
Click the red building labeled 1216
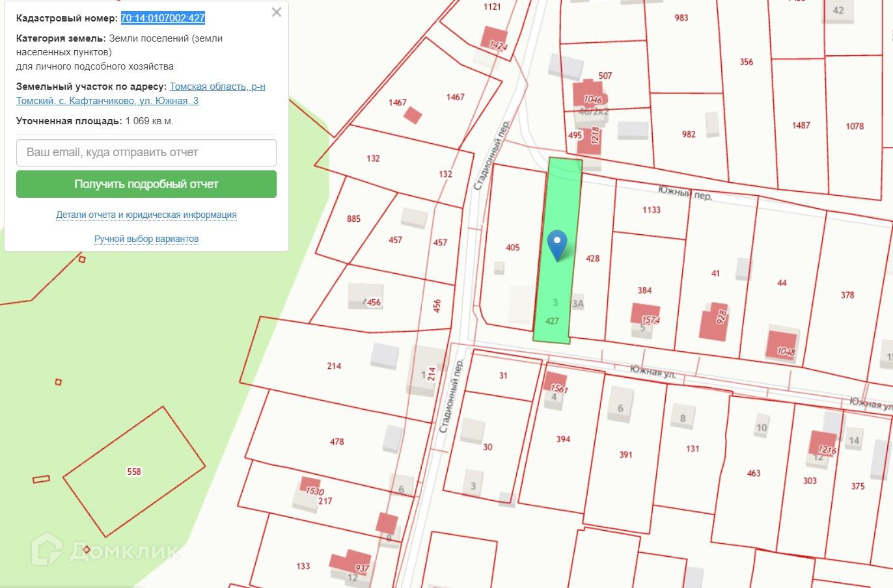point(823,444)
